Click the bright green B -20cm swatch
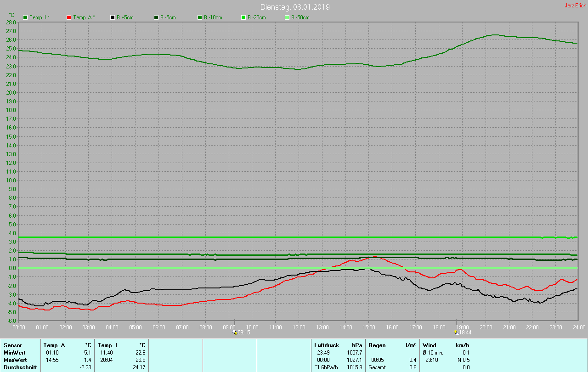This screenshot has height=372, width=588. [243, 17]
